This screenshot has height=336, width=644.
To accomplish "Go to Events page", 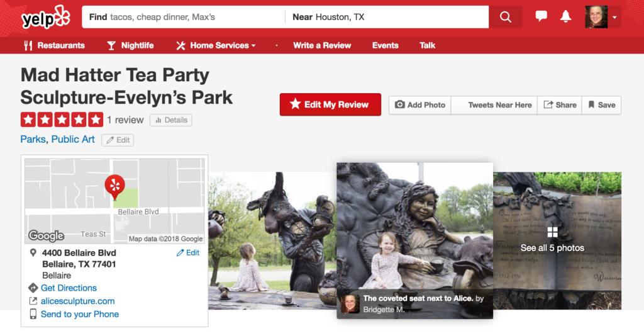I will [386, 45].
